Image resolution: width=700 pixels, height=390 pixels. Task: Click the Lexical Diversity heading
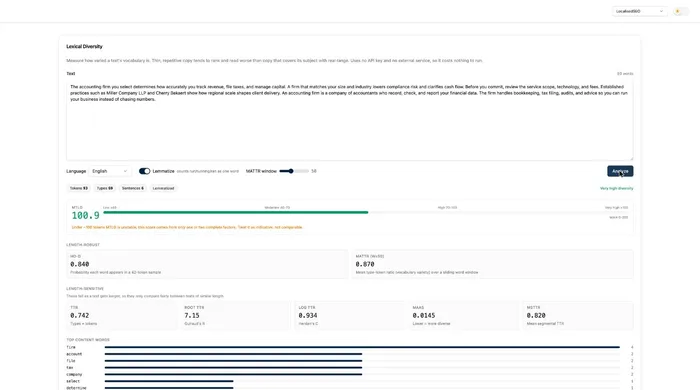(x=84, y=46)
